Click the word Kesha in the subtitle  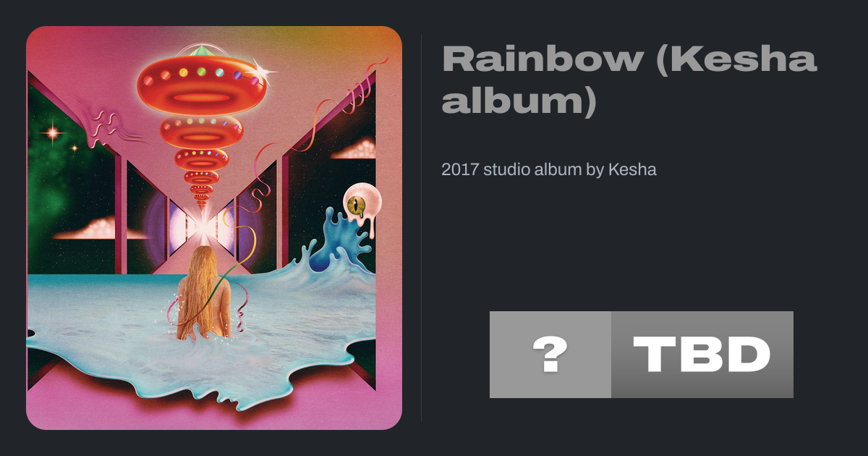point(632,170)
